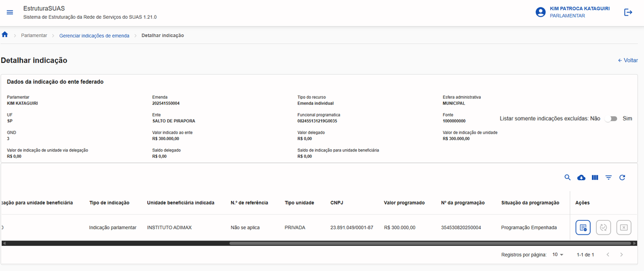This screenshot has width=644, height=271.
Task: Sort by Nº da programação column
Action: coord(463,203)
